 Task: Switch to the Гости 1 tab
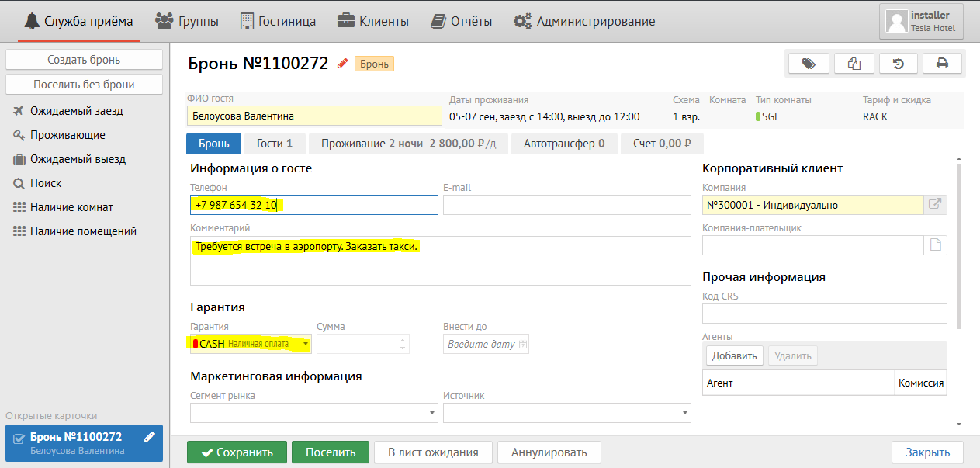(x=274, y=144)
